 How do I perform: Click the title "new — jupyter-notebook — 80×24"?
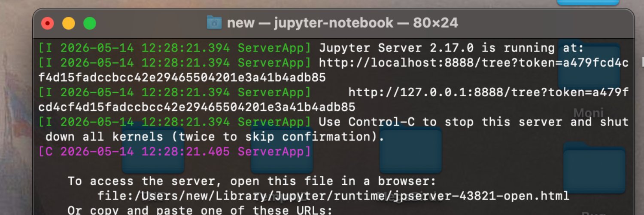pyautogui.click(x=342, y=22)
